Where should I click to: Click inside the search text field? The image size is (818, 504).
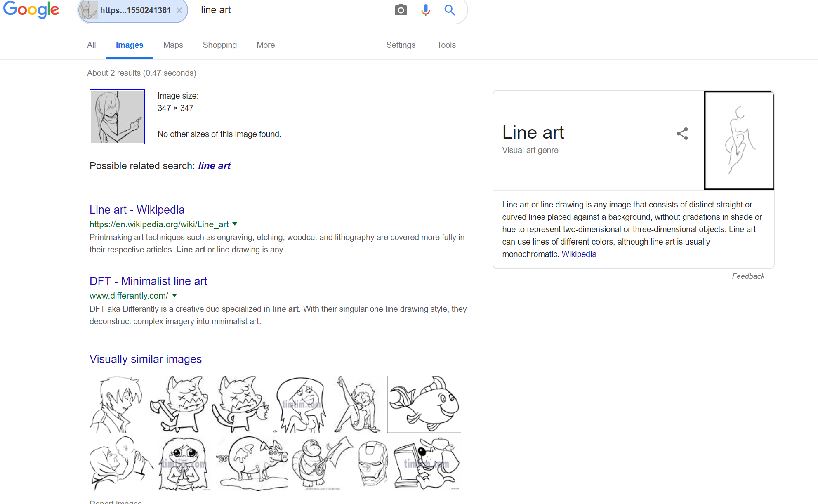(289, 10)
